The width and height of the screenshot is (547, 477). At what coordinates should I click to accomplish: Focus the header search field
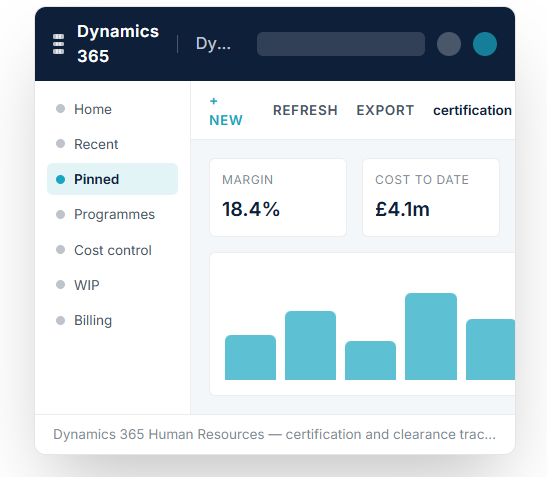click(341, 44)
